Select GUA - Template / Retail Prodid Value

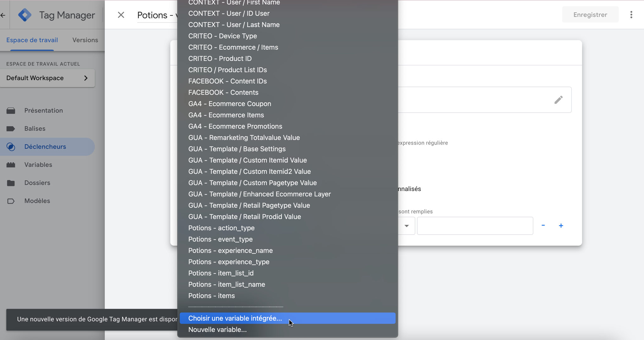coord(288,217)
